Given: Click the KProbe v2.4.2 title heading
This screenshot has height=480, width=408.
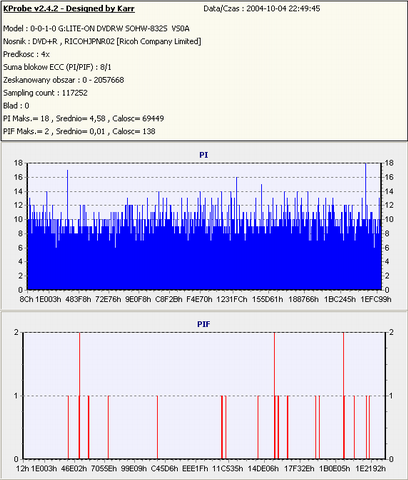Looking at the screenshot, I should coord(69,9).
